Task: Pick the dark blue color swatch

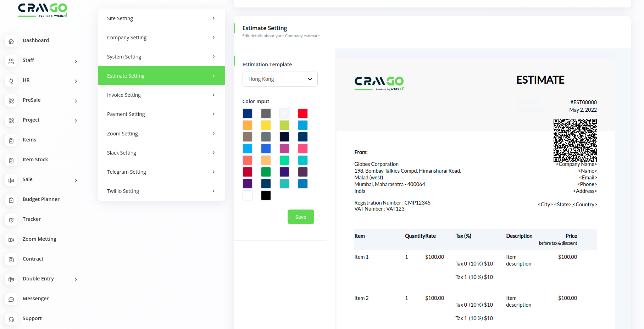Action: (248, 113)
